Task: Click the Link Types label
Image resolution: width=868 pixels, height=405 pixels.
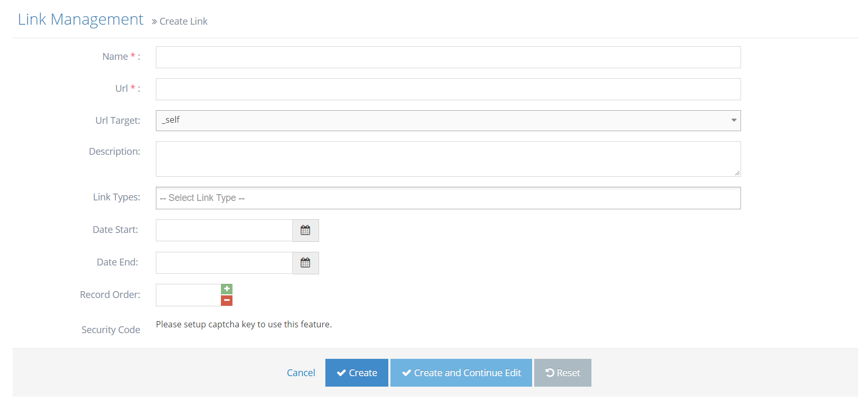Action: pos(117,197)
